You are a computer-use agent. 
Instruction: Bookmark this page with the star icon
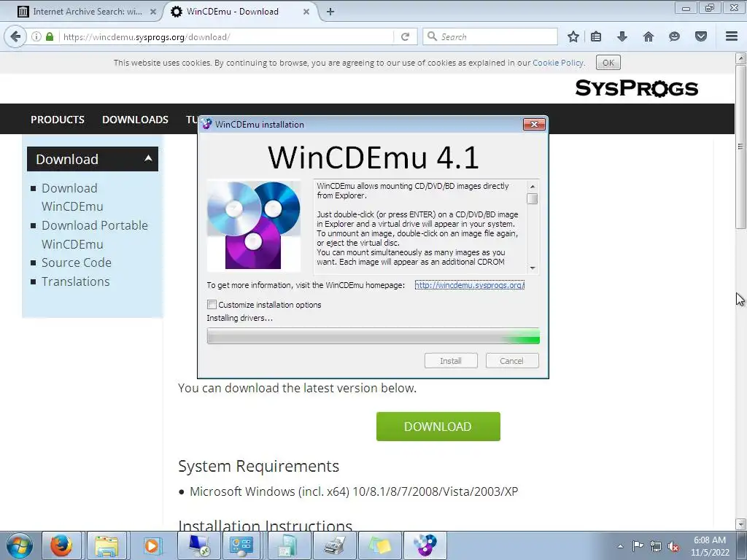tap(573, 36)
